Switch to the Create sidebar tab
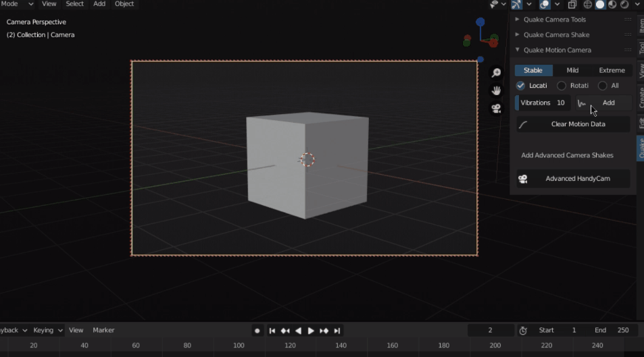The height and width of the screenshot is (357, 644). [641, 98]
